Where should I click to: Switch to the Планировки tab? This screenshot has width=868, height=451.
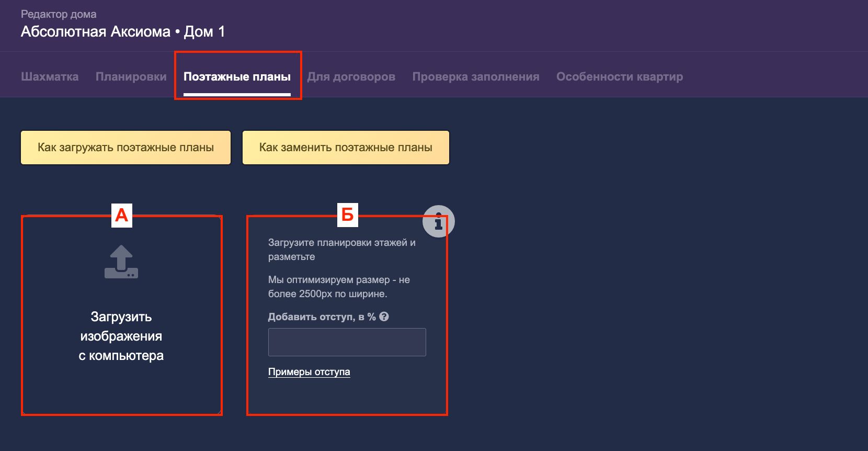tap(131, 76)
